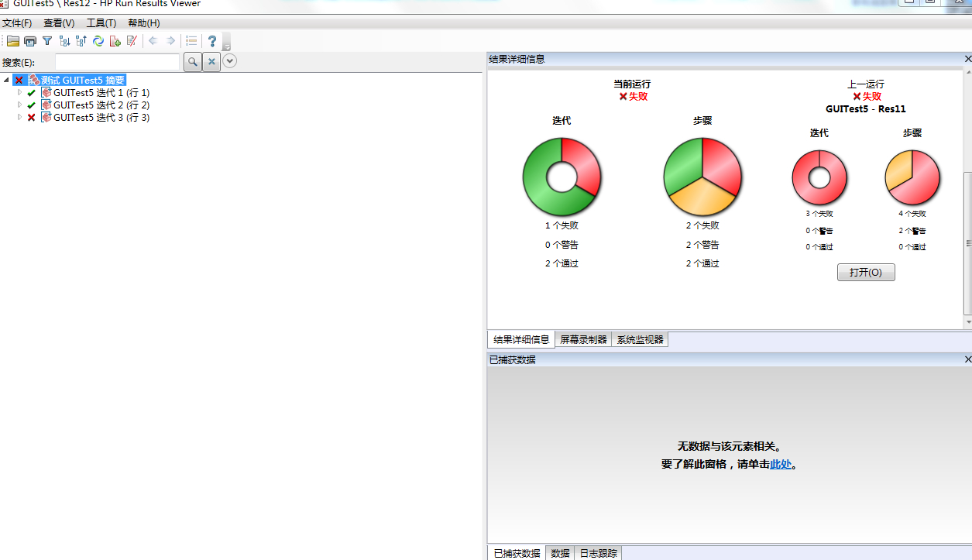Click the blue-green refresh swirl icon
The image size is (972, 560).
(x=98, y=41)
